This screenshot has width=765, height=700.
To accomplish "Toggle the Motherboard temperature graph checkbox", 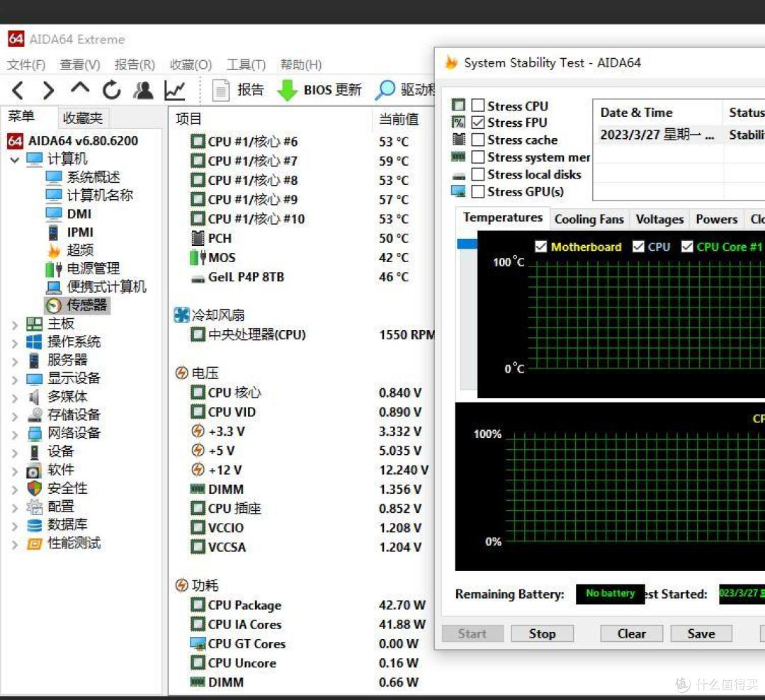I will tap(540, 247).
